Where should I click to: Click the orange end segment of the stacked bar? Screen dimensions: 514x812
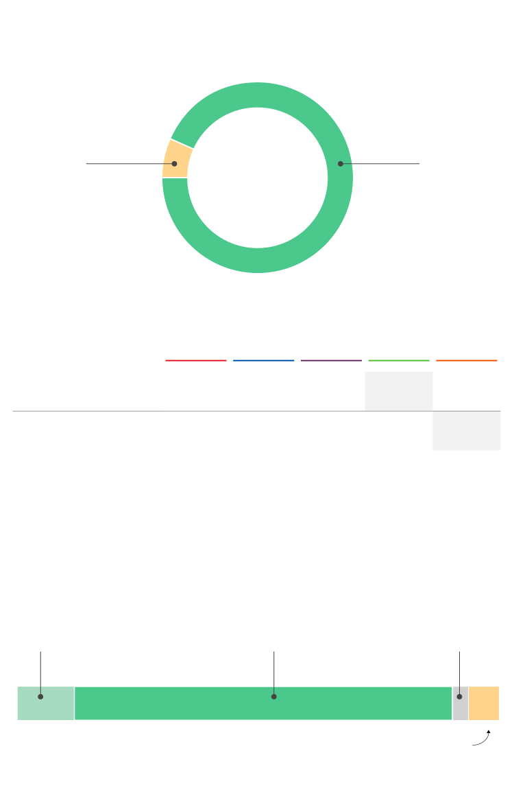coord(484,703)
